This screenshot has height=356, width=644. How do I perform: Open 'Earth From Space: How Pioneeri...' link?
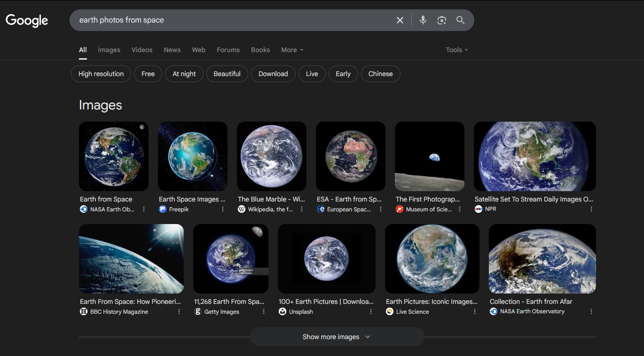point(130,302)
